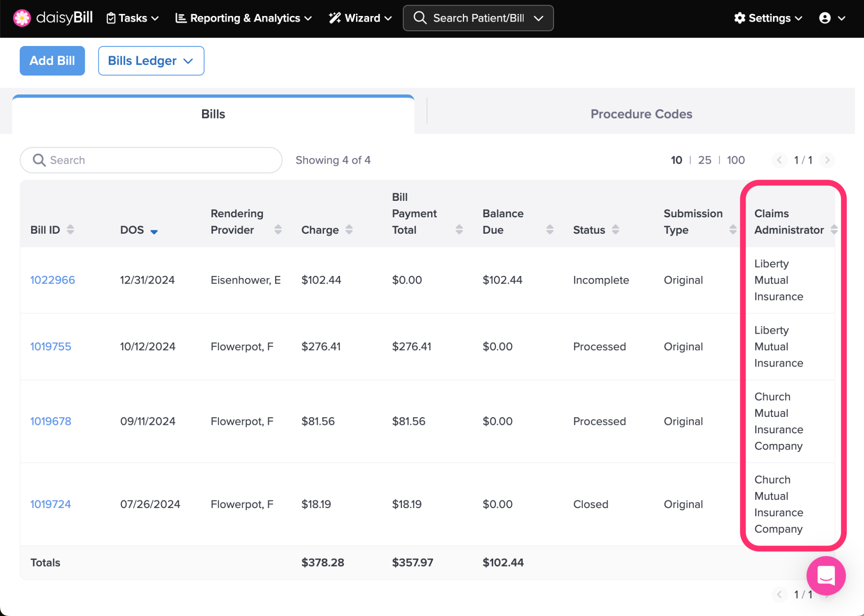Expand the Tasks menu
Image resolution: width=864 pixels, height=616 pixels.
(x=132, y=18)
